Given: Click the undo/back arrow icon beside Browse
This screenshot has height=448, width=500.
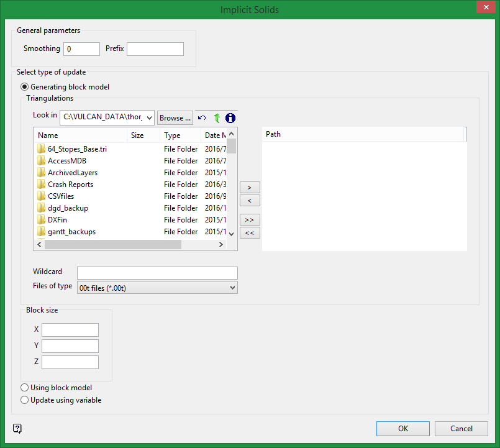Looking at the screenshot, I should pos(201,118).
